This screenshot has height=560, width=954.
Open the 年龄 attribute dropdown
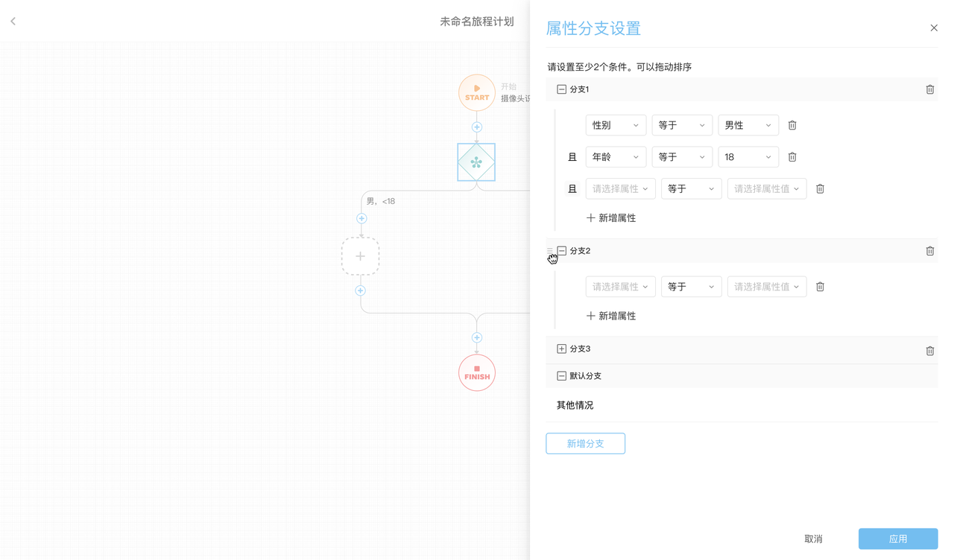pos(616,157)
